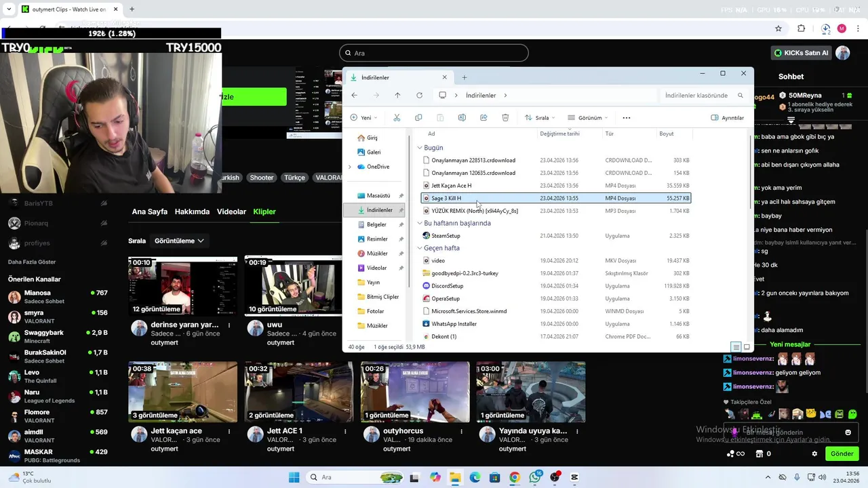Click KICKs Satın Al button
Image resolution: width=868 pixels, height=488 pixels.
point(801,53)
